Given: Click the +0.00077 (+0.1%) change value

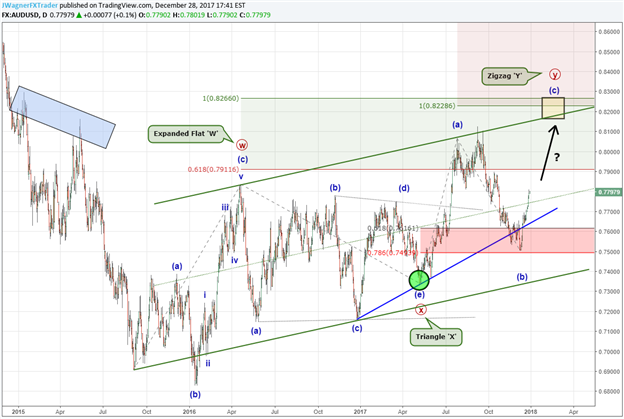Looking at the screenshot, I should [x=109, y=15].
